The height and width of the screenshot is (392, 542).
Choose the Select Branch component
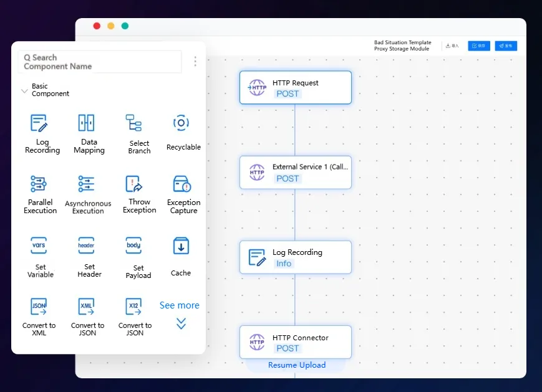click(x=139, y=135)
